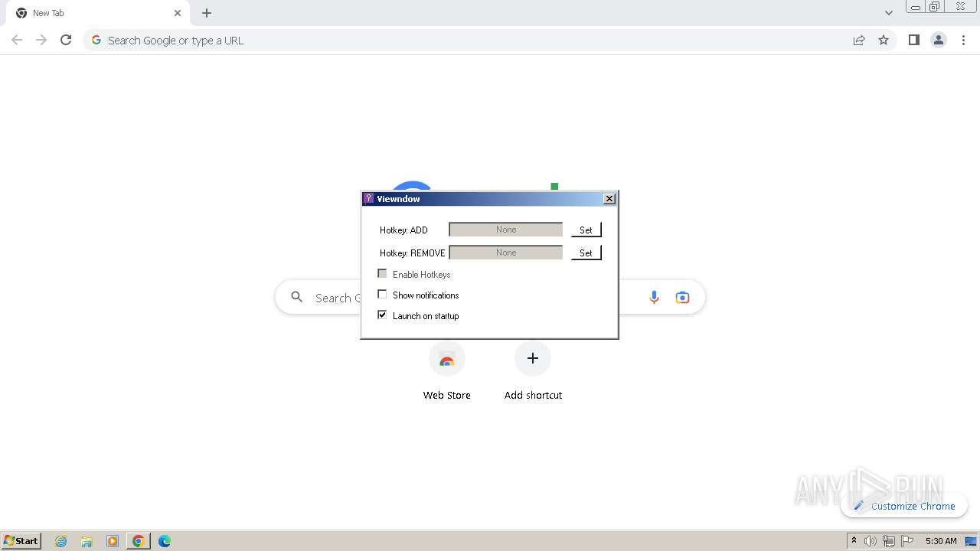Bookmark this tab with the star icon
The width and height of the screenshot is (980, 551).
coord(884,40)
